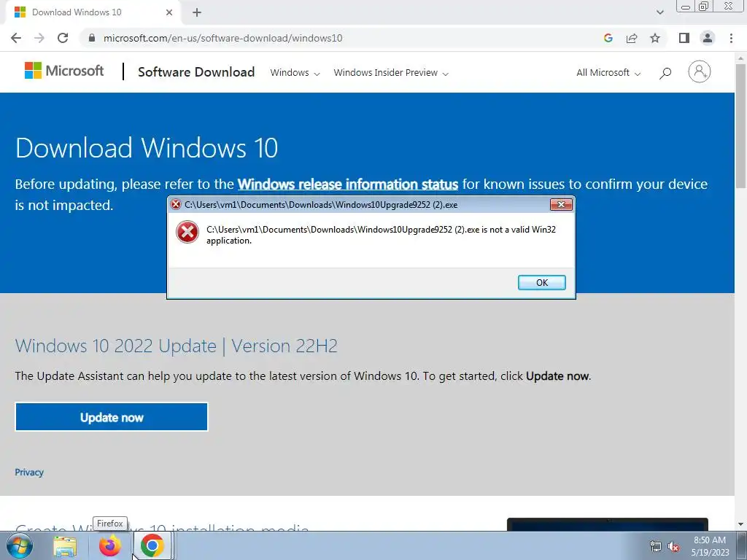Launch Firefox from the taskbar
Viewport: 747px width, 560px height.
[x=109, y=546]
